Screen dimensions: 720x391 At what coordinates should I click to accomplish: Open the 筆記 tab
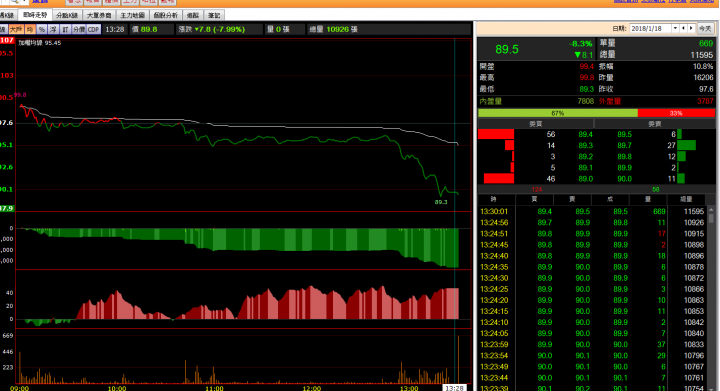pos(214,15)
